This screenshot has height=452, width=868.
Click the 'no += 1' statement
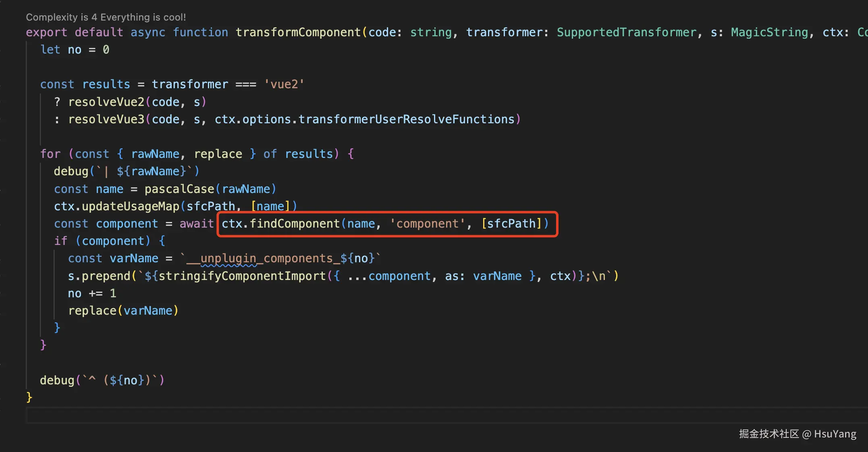pyautogui.click(x=92, y=293)
